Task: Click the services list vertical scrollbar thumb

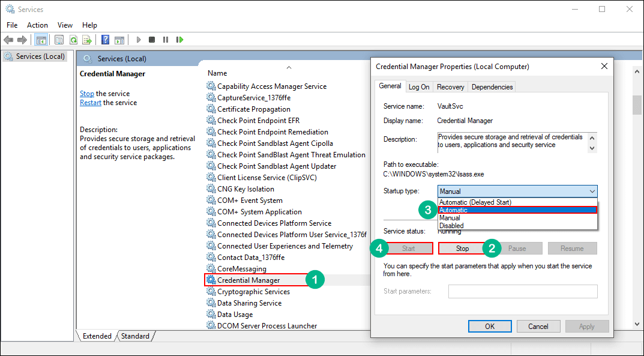Action: [637, 105]
